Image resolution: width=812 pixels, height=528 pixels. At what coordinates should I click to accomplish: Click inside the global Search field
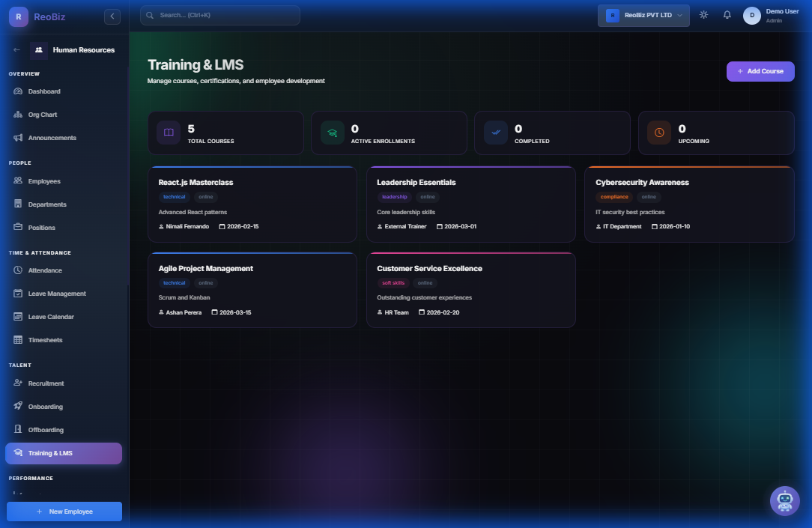[x=219, y=15]
